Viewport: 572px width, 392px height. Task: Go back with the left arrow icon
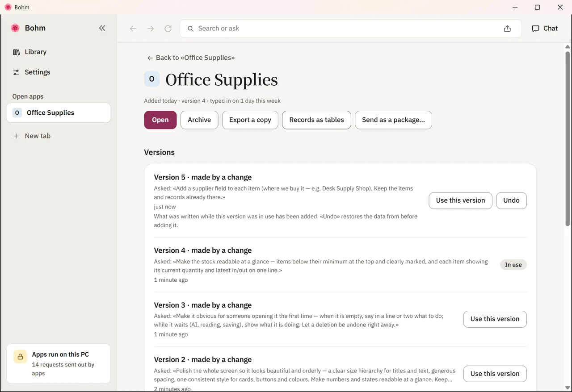tap(133, 29)
